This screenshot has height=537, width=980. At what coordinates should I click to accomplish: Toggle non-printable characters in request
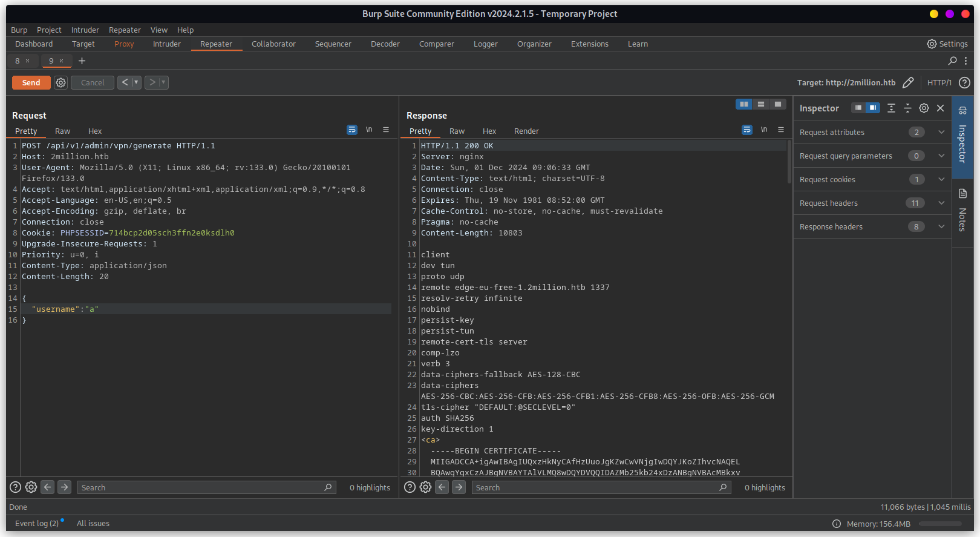[x=369, y=130]
